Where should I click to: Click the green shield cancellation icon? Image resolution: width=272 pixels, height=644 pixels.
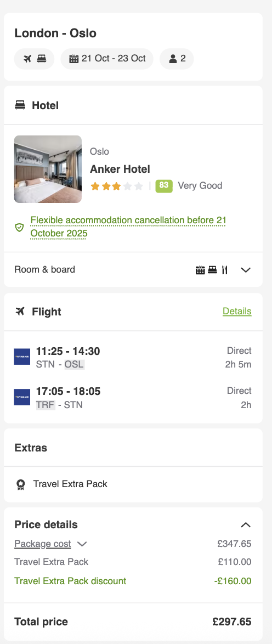click(x=19, y=227)
